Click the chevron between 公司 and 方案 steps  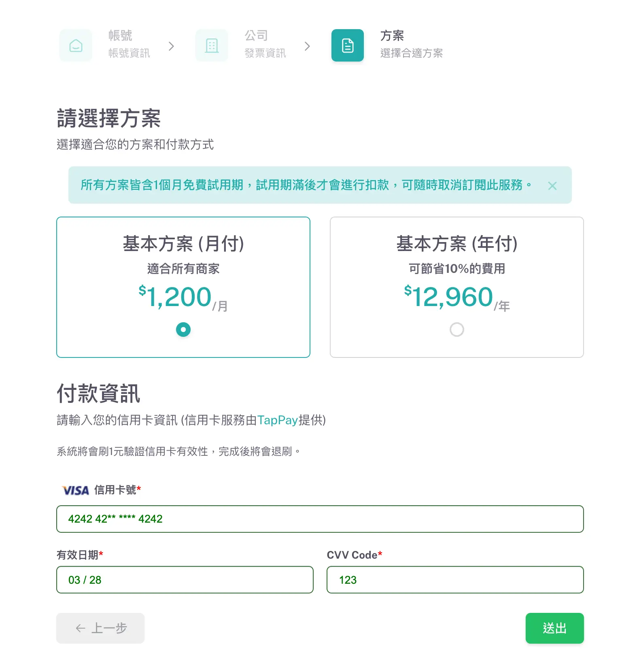click(308, 46)
